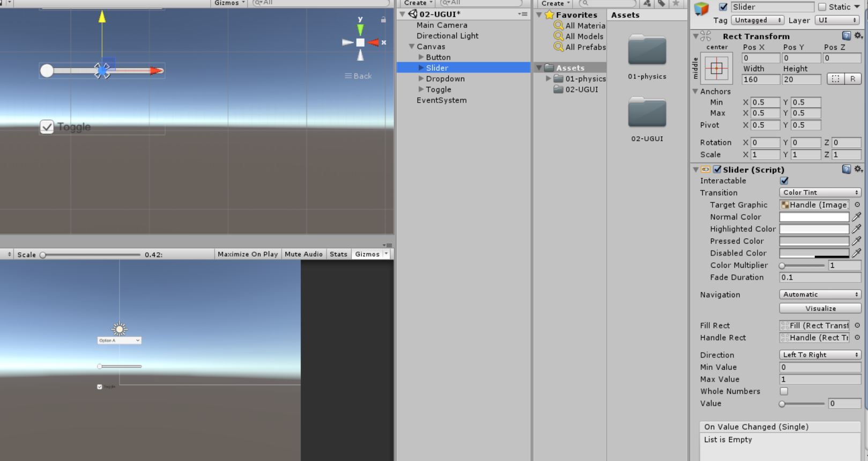Toggle Maximize On Play in Game view
The height and width of the screenshot is (461, 868).
pos(248,254)
